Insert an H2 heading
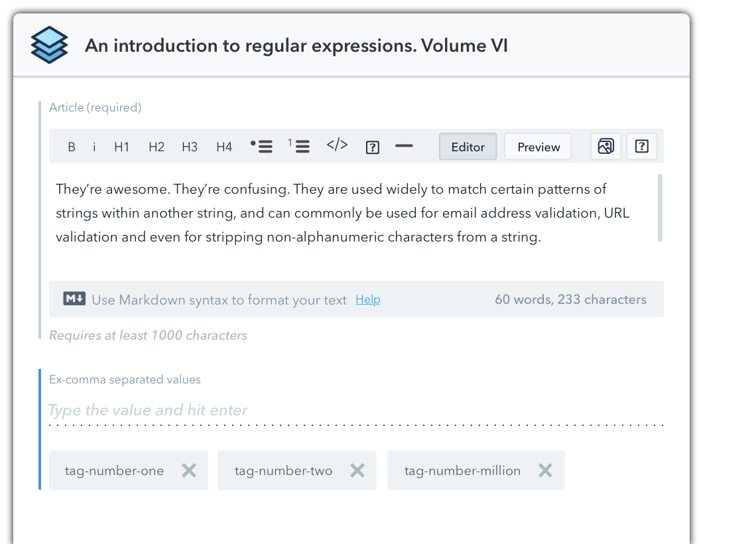The height and width of the screenshot is (544, 756). click(157, 147)
